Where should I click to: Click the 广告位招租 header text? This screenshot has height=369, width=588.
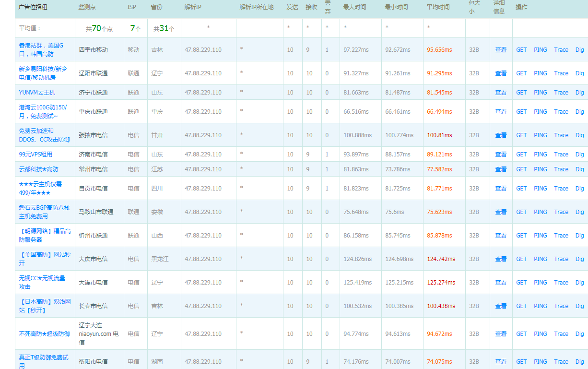click(33, 7)
